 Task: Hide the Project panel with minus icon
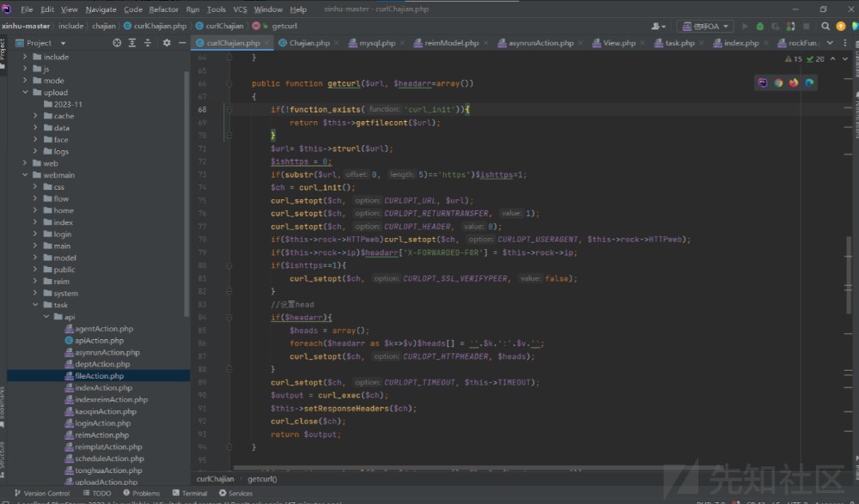tap(181, 43)
